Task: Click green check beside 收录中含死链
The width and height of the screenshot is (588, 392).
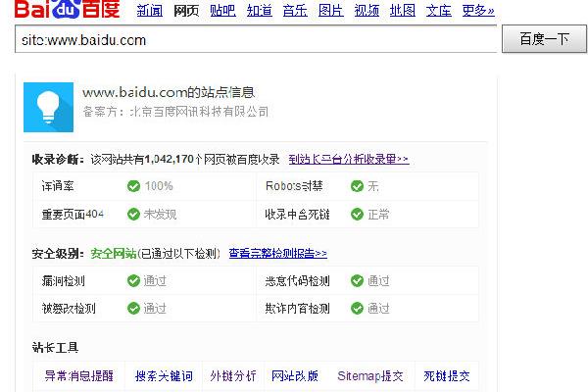Action: pos(357,215)
